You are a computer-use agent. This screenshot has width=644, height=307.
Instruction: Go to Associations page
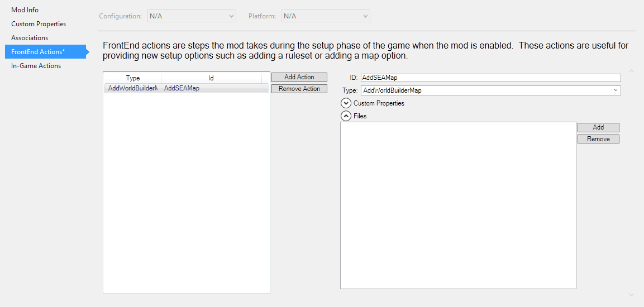coord(30,38)
